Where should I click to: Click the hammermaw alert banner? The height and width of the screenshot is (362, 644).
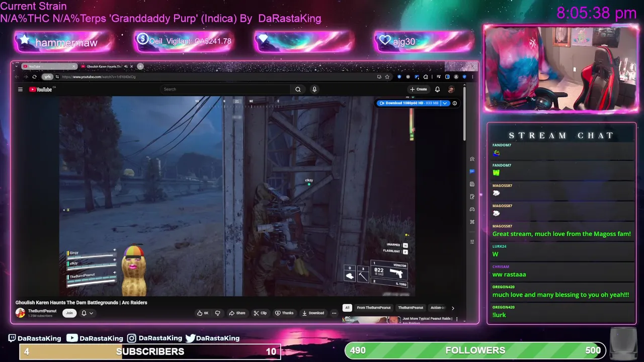pos(64,42)
